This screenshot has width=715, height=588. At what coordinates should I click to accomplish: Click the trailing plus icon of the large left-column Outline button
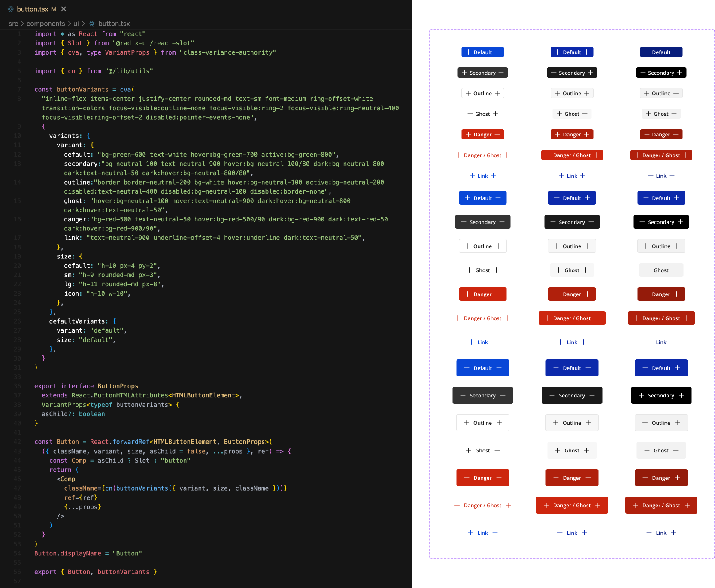[499, 423]
